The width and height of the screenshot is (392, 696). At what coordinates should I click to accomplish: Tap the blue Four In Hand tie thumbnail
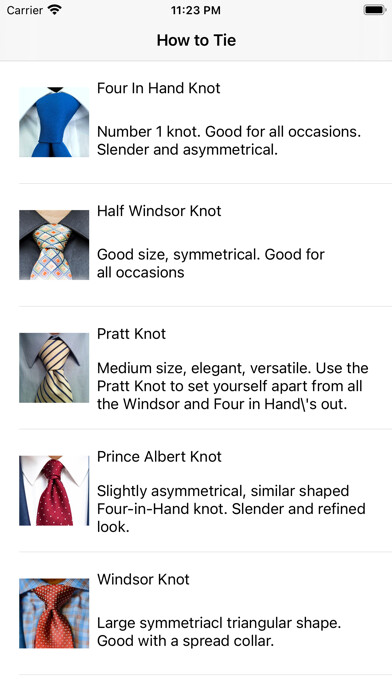click(54, 122)
